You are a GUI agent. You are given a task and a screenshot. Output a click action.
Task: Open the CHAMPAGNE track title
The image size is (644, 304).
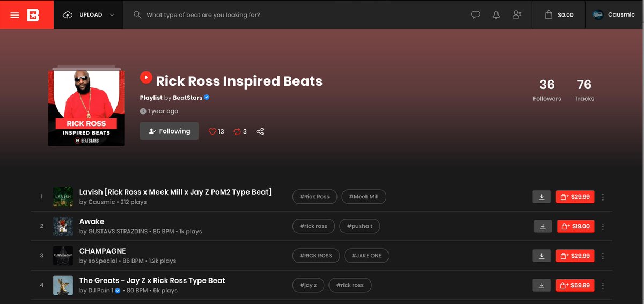103,251
